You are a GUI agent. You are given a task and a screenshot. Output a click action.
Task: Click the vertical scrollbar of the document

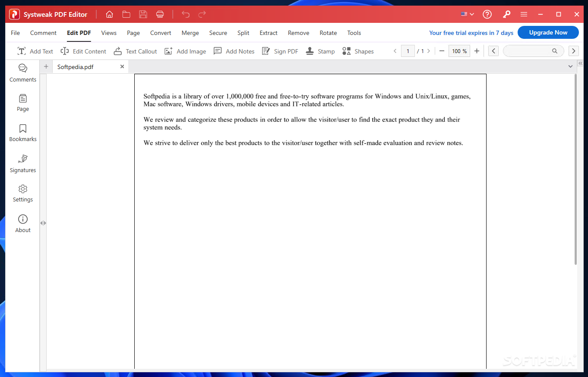[575, 169]
